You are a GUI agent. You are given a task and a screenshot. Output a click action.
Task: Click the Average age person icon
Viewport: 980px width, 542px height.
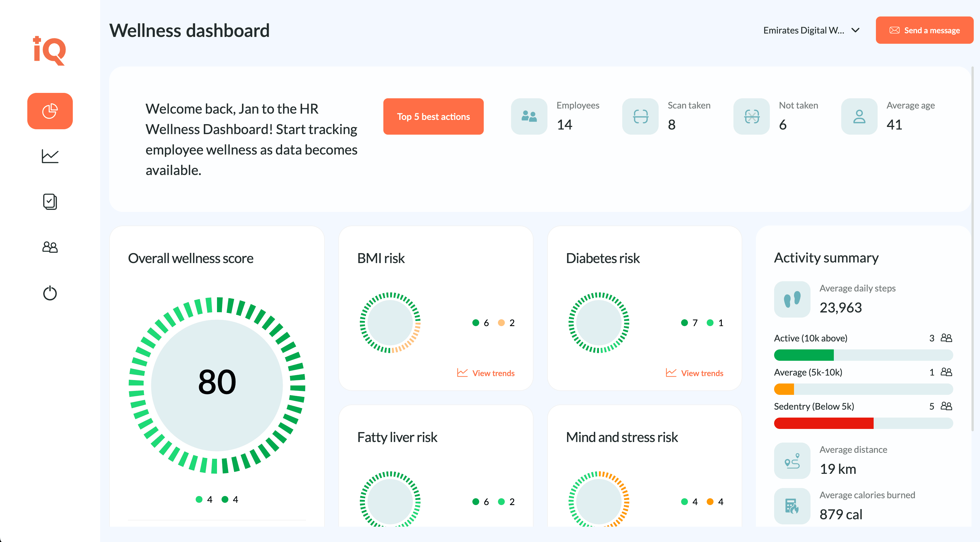pyautogui.click(x=859, y=116)
